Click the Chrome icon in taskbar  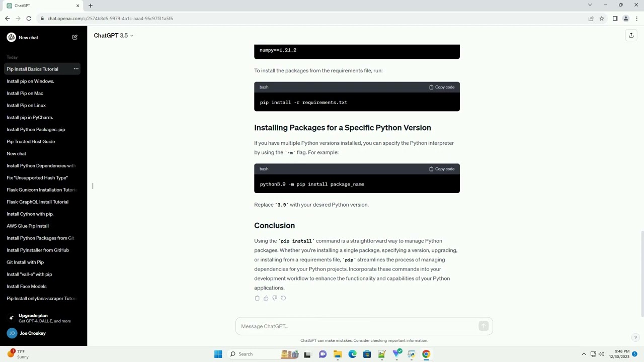[426, 354]
